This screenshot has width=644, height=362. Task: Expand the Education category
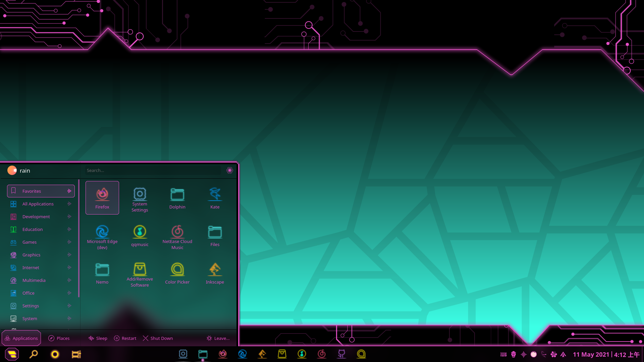[41, 229]
